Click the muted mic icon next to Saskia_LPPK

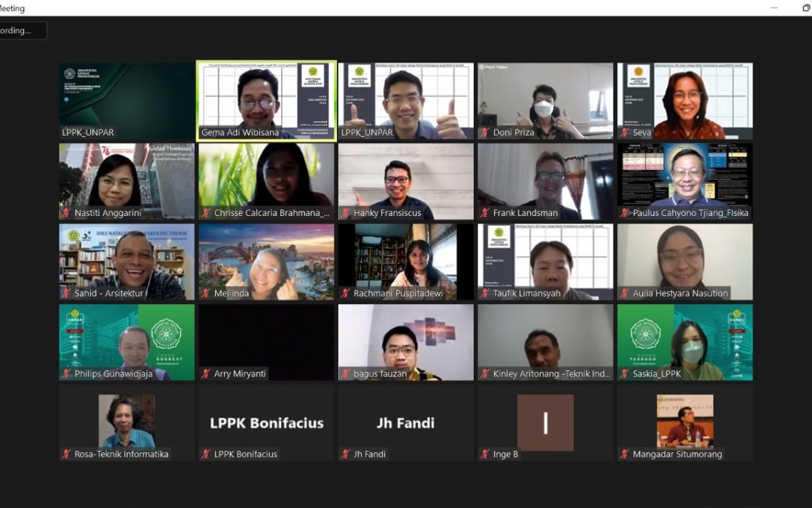click(625, 374)
